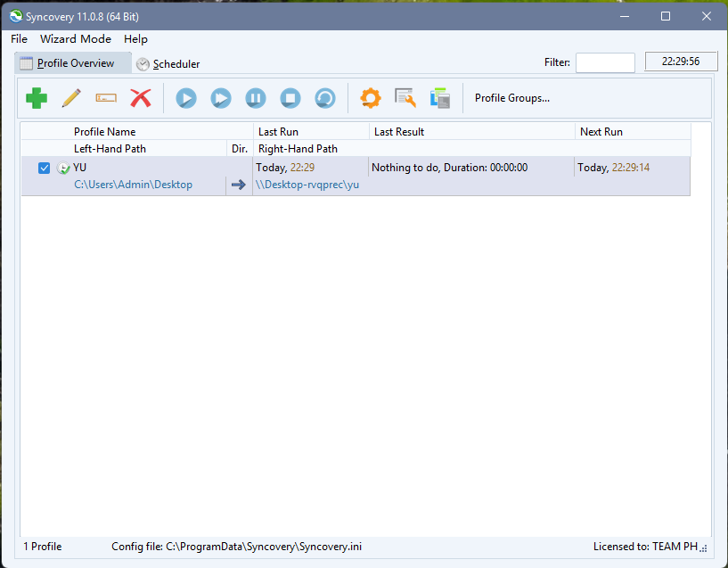Screen dimensions: 728x568
Task: Select the YU profile name
Action: click(80, 168)
